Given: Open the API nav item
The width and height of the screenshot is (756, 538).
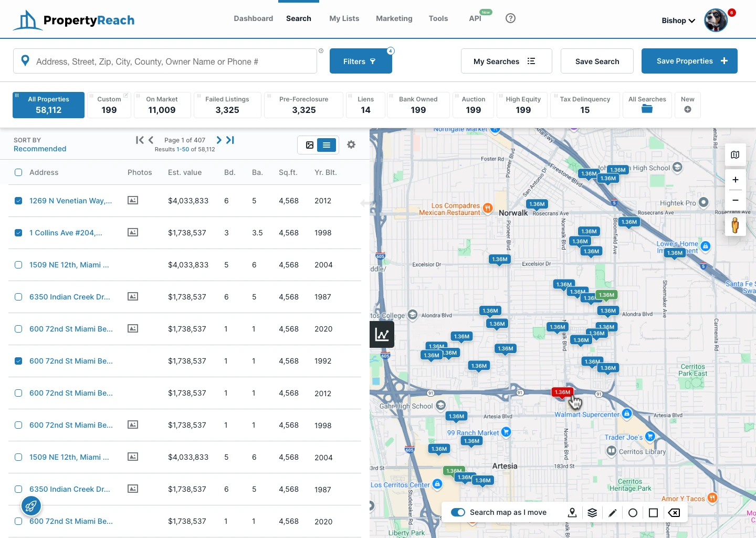Looking at the screenshot, I should pos(475,18).
